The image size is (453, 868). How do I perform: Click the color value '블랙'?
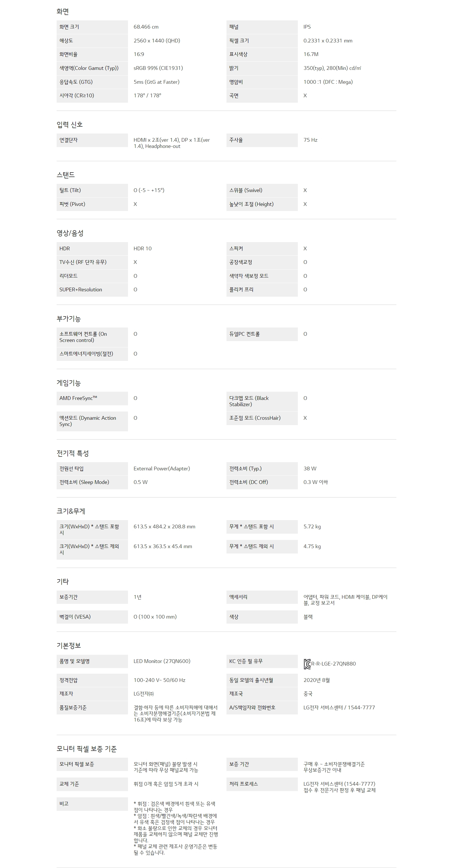(x=308, y=617)
